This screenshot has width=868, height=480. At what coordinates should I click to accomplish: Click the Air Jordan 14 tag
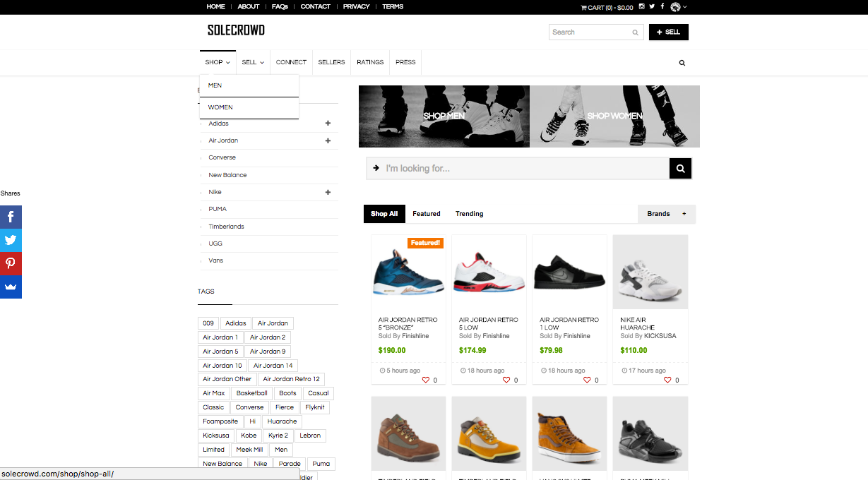click(x=273, y=366)
